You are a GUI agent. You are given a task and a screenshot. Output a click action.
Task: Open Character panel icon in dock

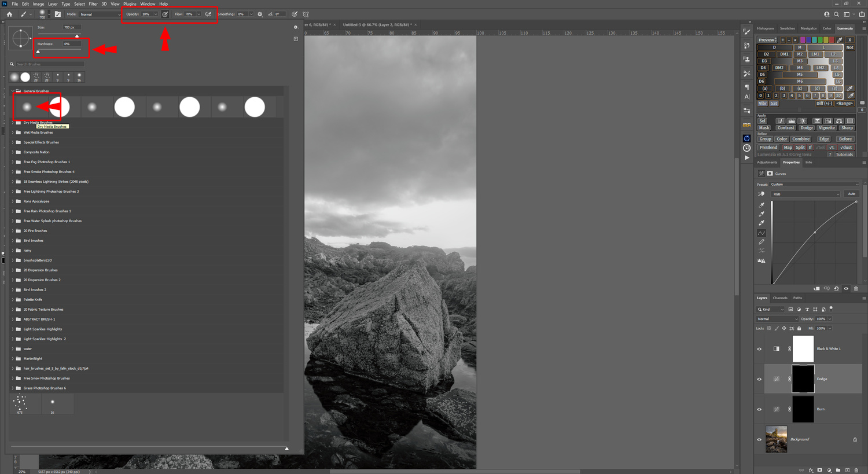point(746,97)
